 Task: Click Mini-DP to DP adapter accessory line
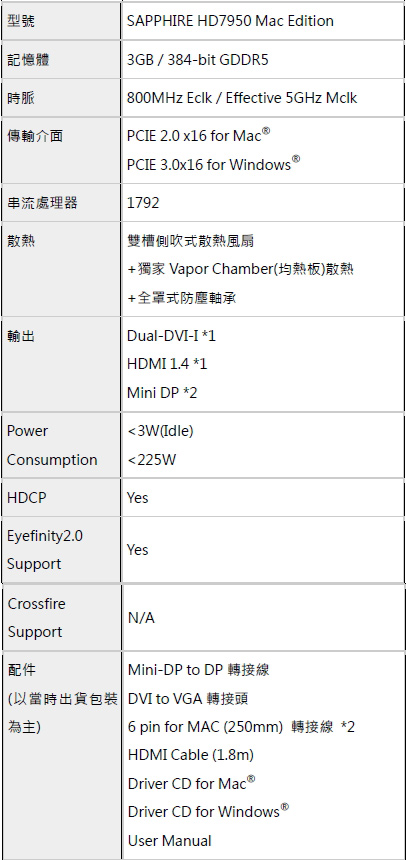coord(199,670)
